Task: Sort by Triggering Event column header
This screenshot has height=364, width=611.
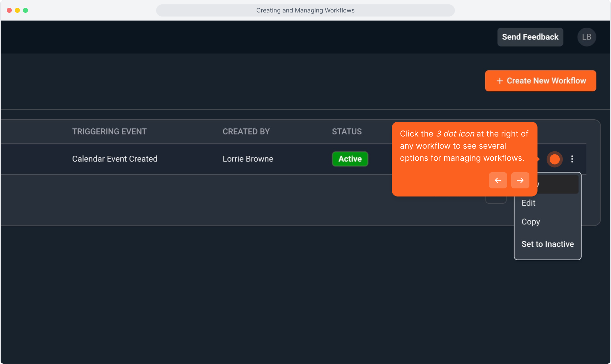Action: tap(109, 131)
